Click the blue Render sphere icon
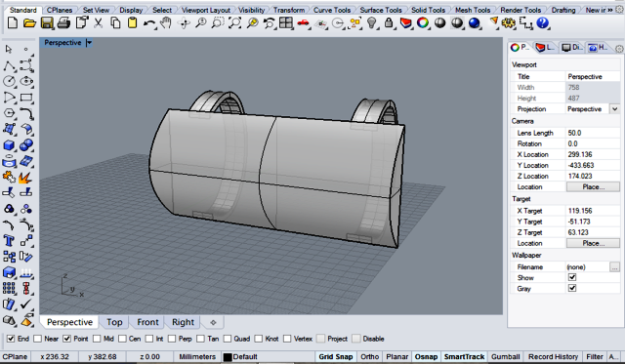625x364 pixels. click(x=474, y=23)
